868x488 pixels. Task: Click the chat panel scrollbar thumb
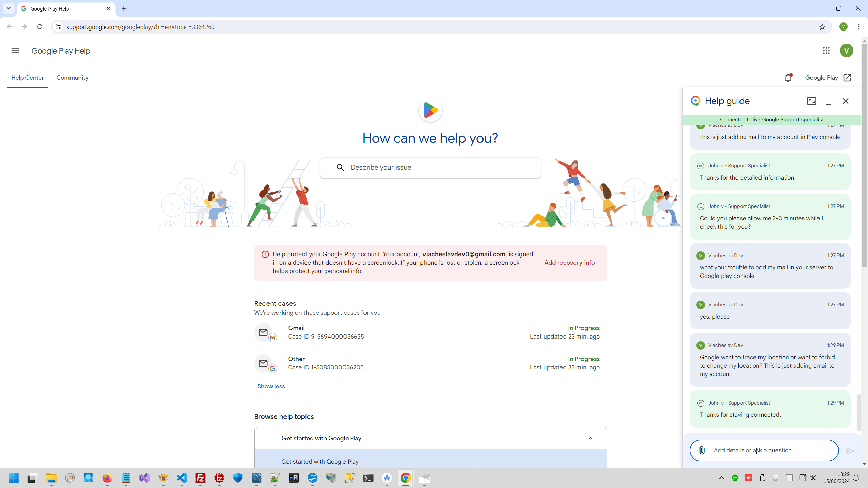859,412
